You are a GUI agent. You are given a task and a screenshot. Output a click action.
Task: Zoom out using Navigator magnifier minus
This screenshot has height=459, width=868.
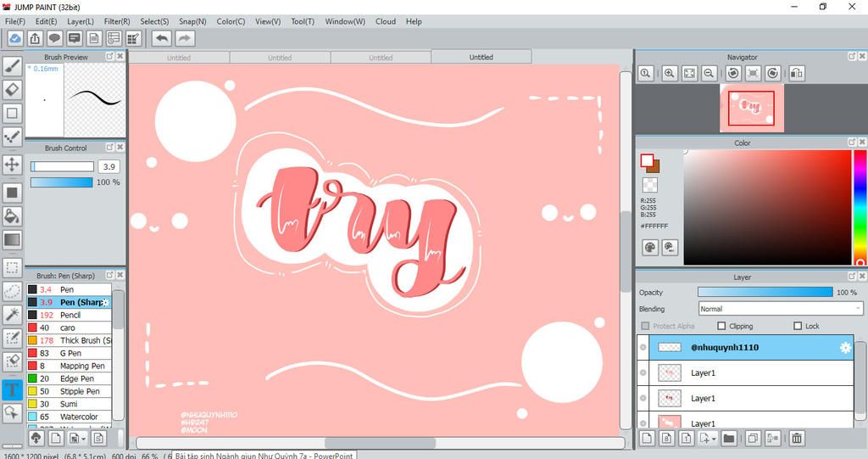pos(709,73)
